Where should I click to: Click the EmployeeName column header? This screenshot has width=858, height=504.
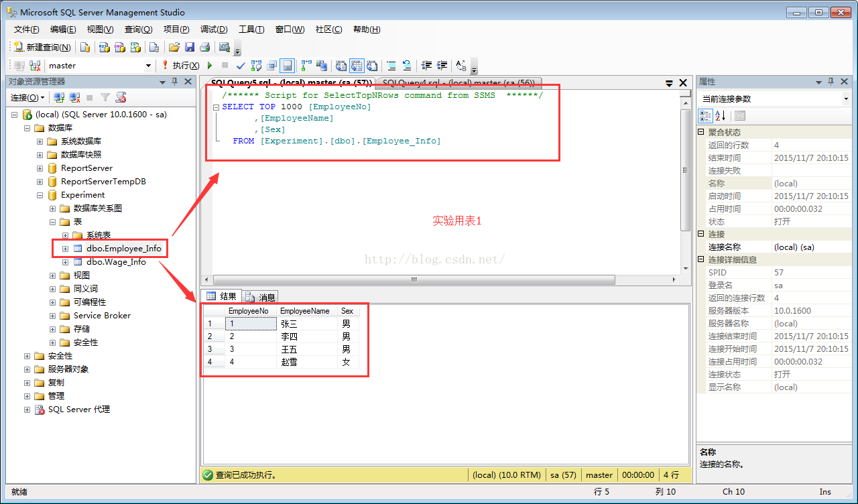tap(308, 311)
